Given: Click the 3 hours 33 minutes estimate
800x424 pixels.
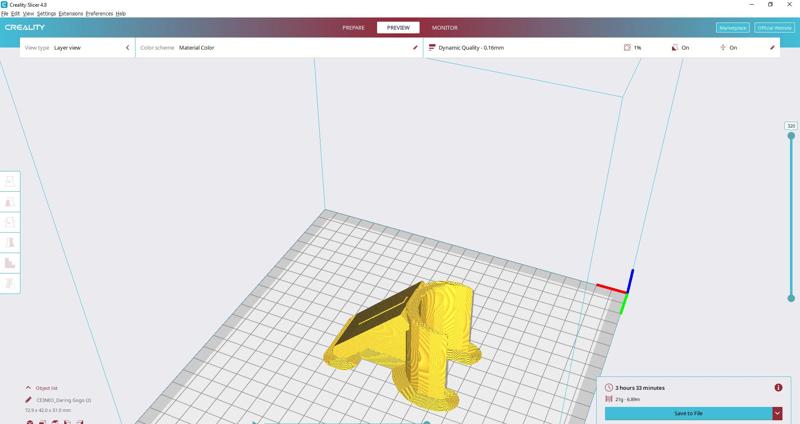Looking at the screenshot, I should [640, 388].
